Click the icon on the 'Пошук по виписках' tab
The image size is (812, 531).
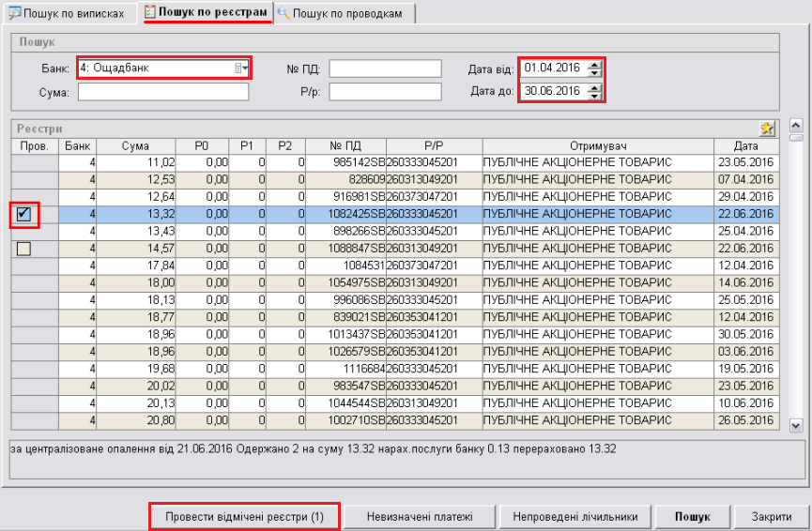[15, 13]
